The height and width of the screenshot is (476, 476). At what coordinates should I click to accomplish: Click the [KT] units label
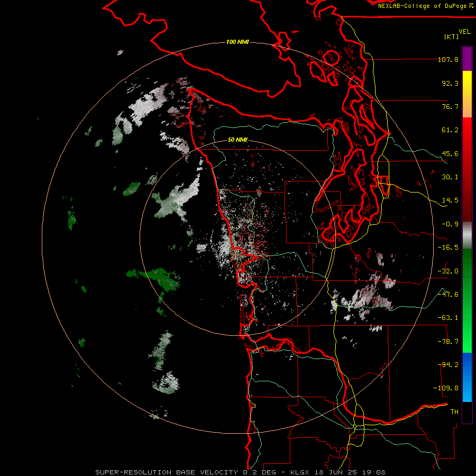(x=451, y=36)
